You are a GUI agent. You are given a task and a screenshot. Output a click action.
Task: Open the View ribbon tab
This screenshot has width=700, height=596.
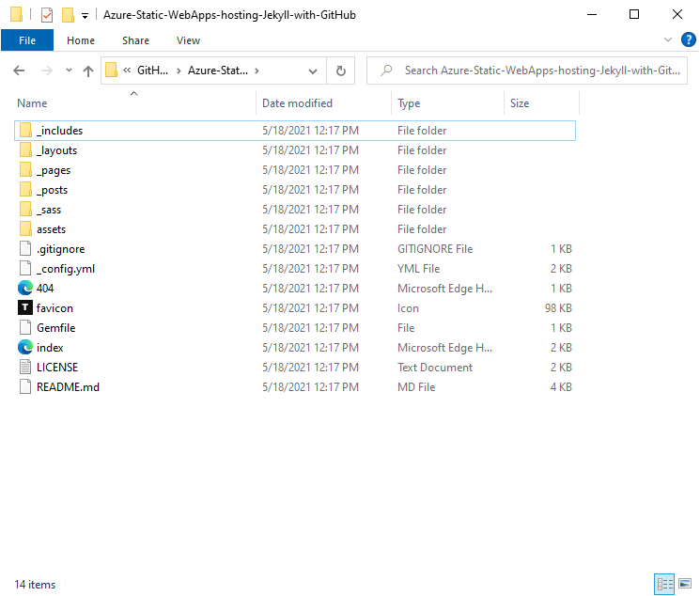click(x=189, y=40)
